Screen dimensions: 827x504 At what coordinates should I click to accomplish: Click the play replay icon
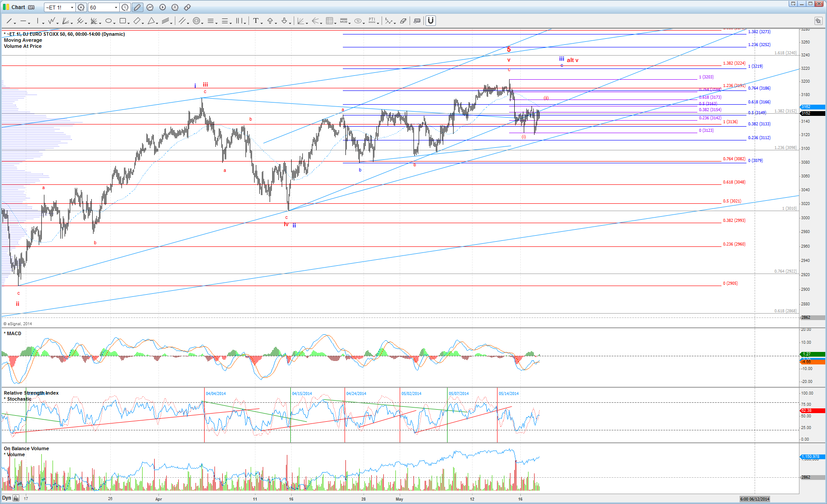pyautogui.click(x=162, y=7)
